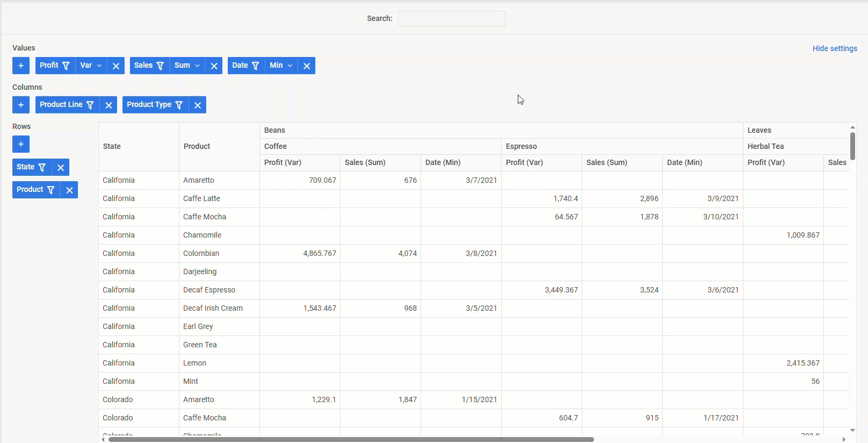
Task: Select the Colorado cell in Amaretto row
Action: pos(139,399)
